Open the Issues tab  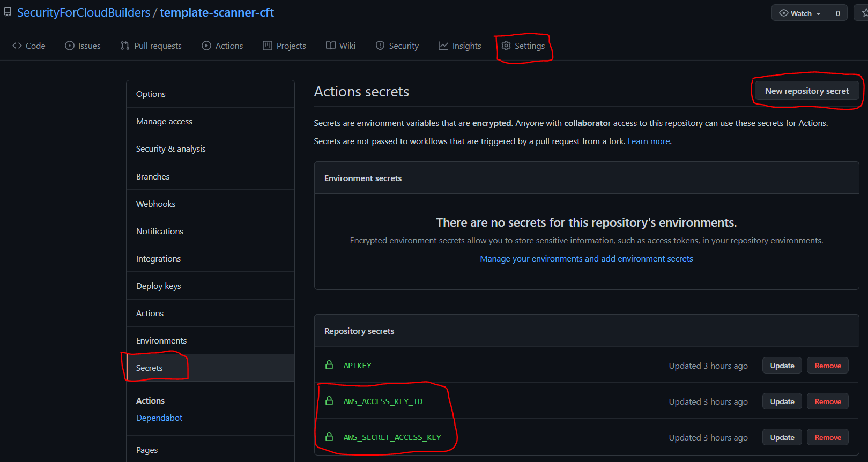tap(83, 46)
